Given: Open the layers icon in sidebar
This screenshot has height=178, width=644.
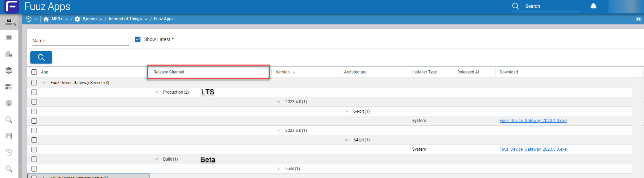Looking at the screenshot, I should click(x=9, y=70).
